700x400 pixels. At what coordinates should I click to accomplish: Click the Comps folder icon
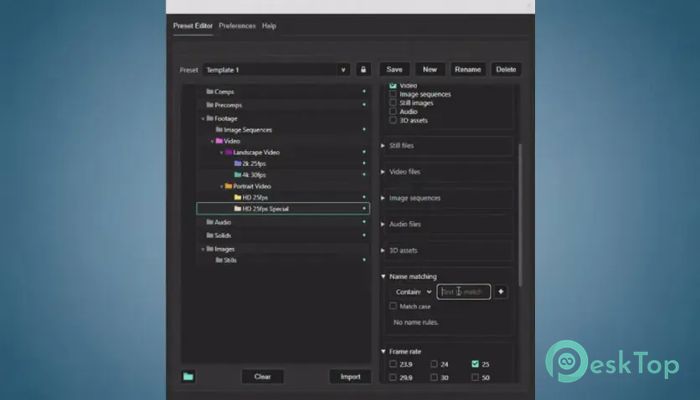tap(210, 92)
